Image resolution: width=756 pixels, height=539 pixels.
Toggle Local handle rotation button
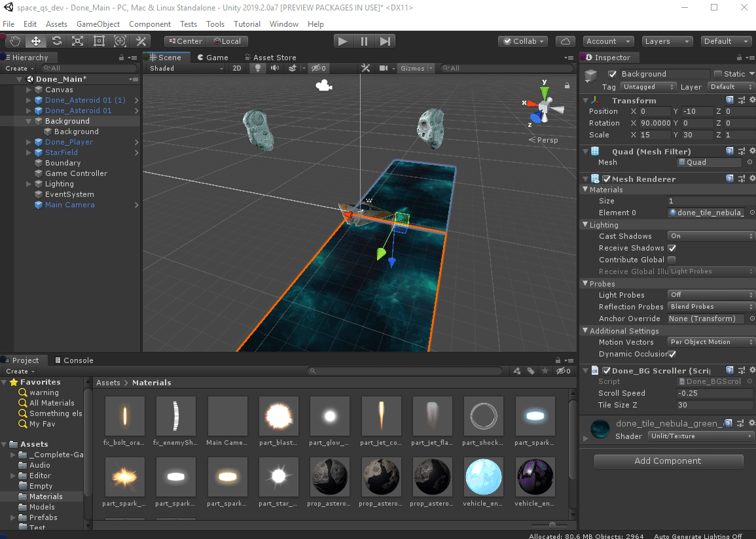pyautogui.click(x=227, y=41)
